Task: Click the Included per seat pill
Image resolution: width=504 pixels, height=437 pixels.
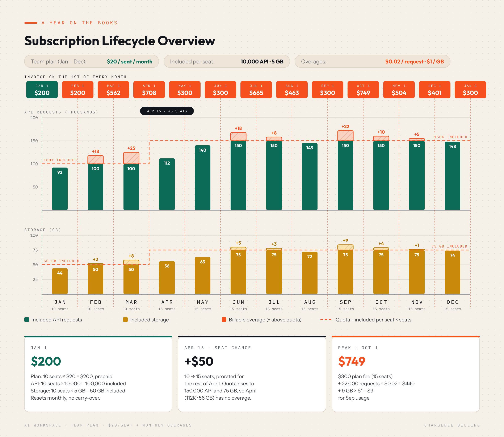Action: tap(227, 61)
